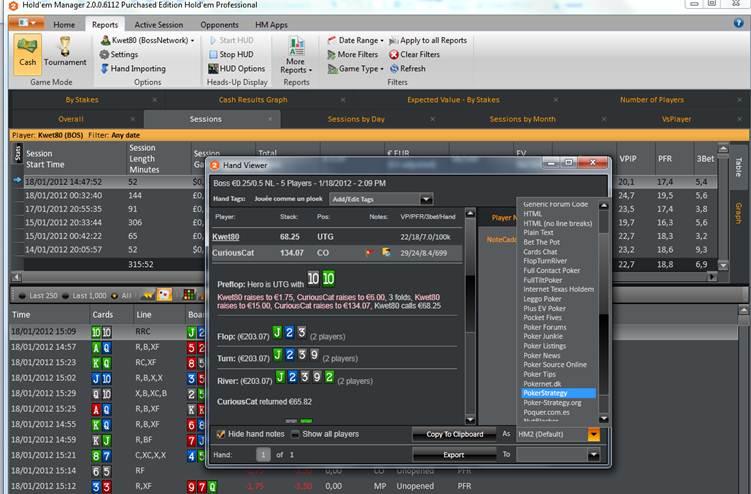Close the Sessions by Day tab
This screenshot has width=751, height=494.
pos(432,119)
